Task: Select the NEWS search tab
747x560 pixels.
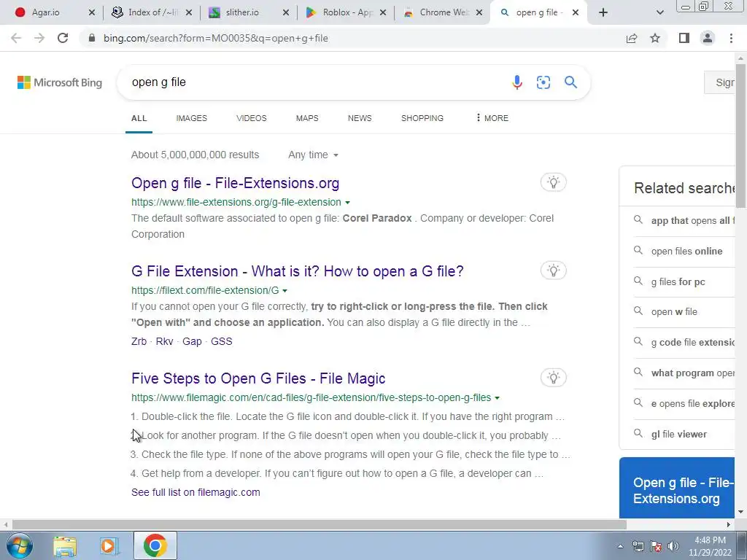Action: click(x=360, y=118)
